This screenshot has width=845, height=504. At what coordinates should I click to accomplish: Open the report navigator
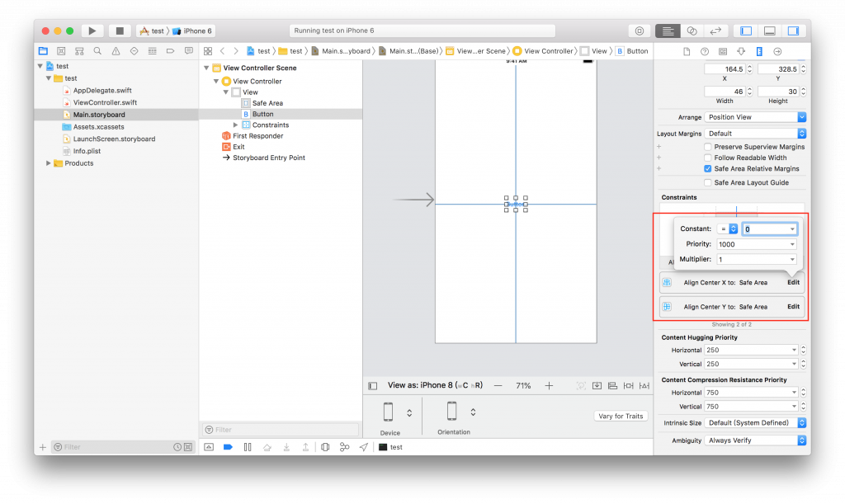pyautogui.click(x=189, y=51)
